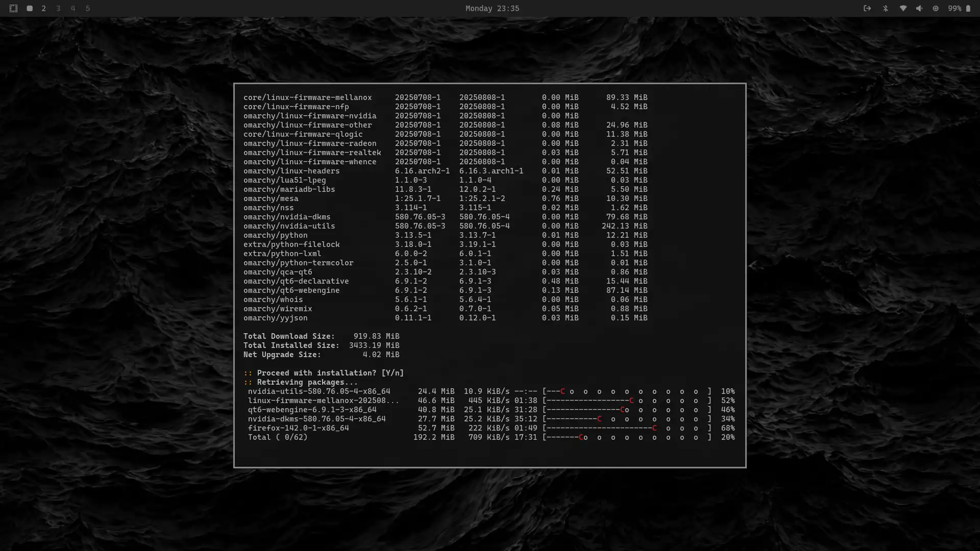This screenshot has height=551, width=980.
Task: Select 'omarchy/qt6-declarative' package name
Action: pyautogui.click(x=296, y=281)
